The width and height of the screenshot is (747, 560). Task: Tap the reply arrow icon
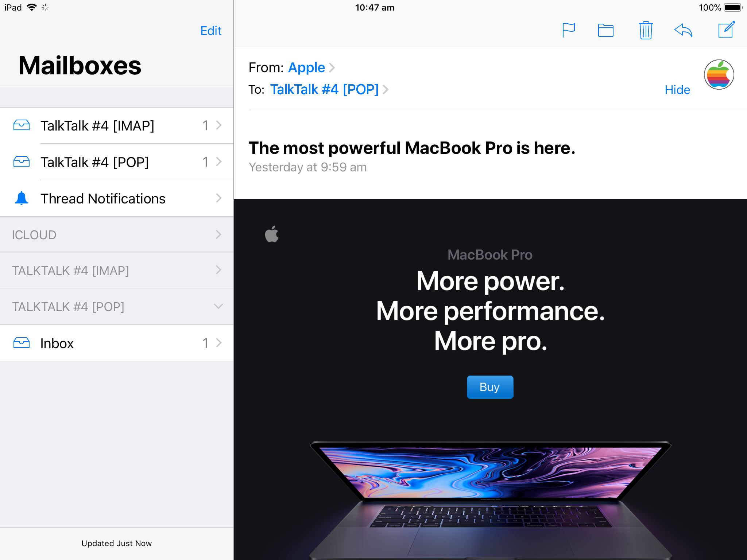point(683,30)
